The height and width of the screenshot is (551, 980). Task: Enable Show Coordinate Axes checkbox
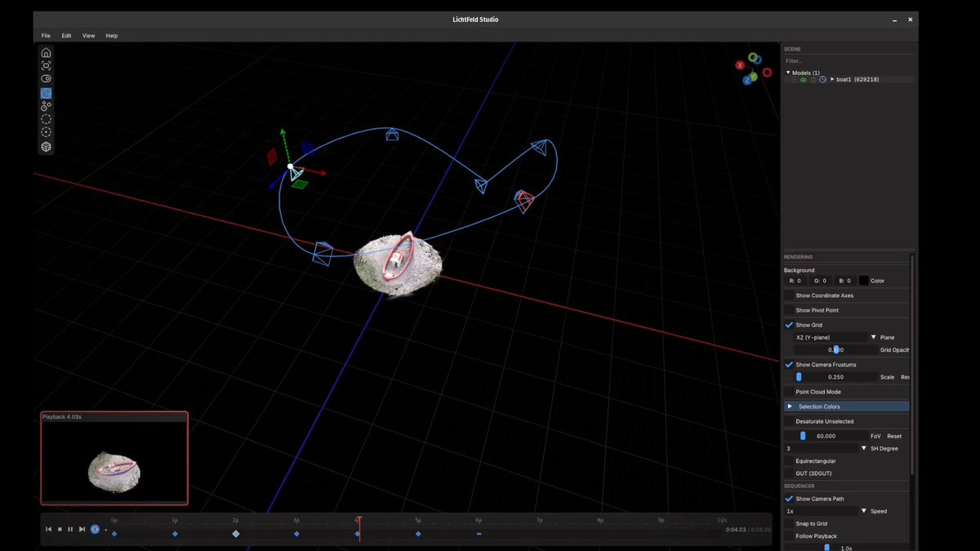click(789, 295)
